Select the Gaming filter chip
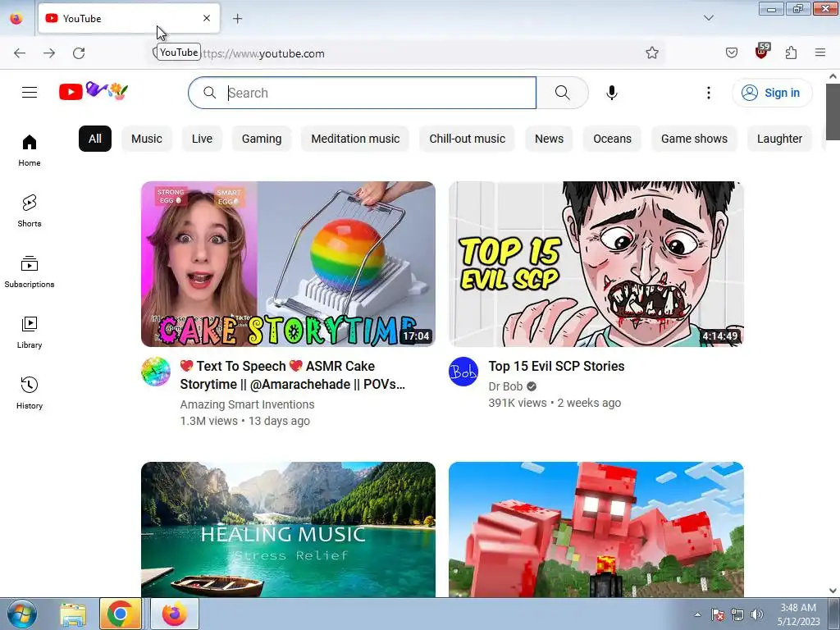The width and height of the screenshot is (840, 630). point(262,139)
